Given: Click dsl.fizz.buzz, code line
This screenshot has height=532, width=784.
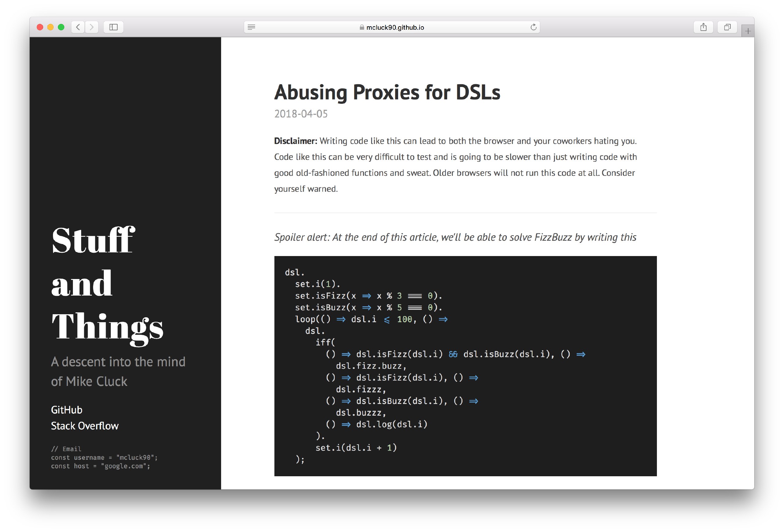Looking at the screenshot, I should tap(371, 366).
